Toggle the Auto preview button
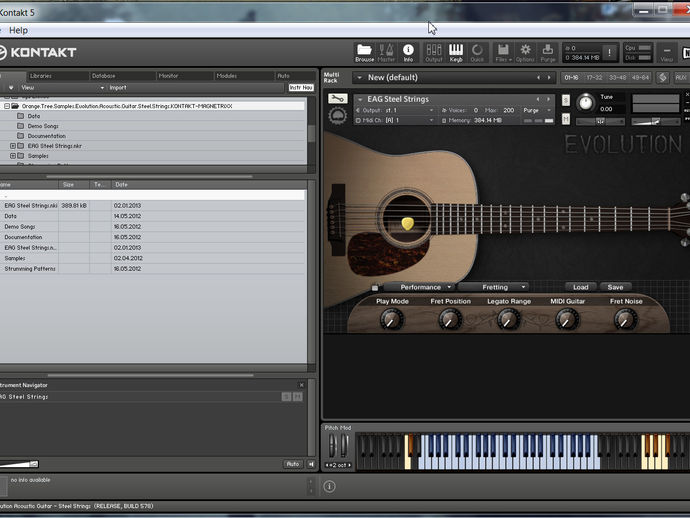690x518 pixels. [x=293, y=464]
